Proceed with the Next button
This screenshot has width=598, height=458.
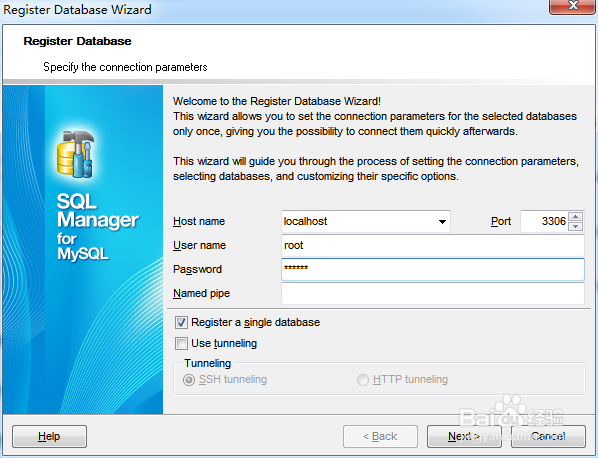[x=464, y=436]
